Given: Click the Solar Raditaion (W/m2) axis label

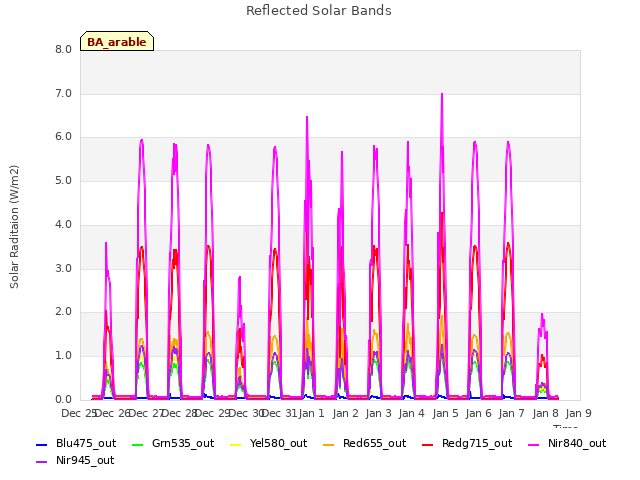Looking at the screenshot, I should (x=14, y=227).
